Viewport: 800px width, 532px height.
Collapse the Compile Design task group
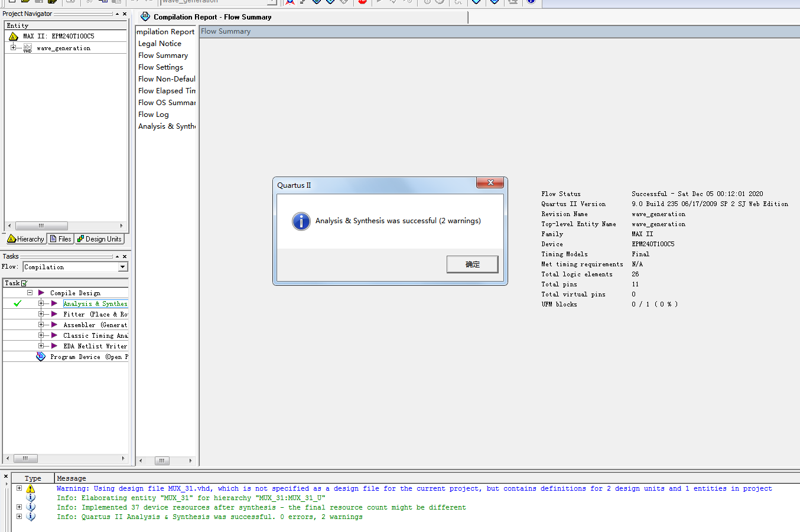pyautogui.click(x=30, y=293)
